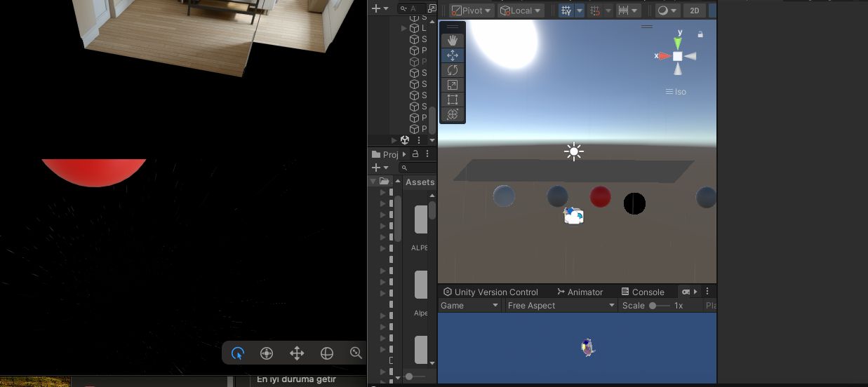
Task: Click the Assets breadcrumb label
Action: (x=420, y=182)
